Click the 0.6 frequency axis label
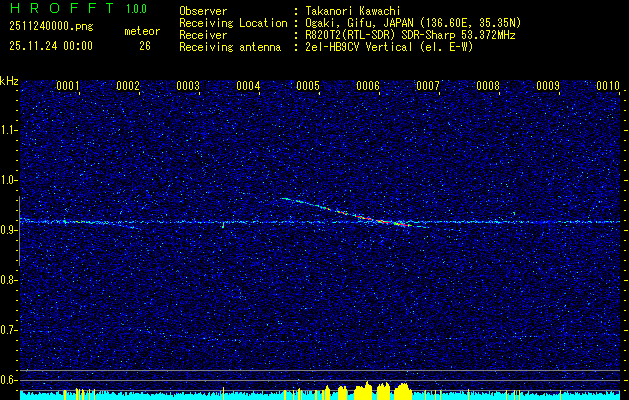 [9, 379]
